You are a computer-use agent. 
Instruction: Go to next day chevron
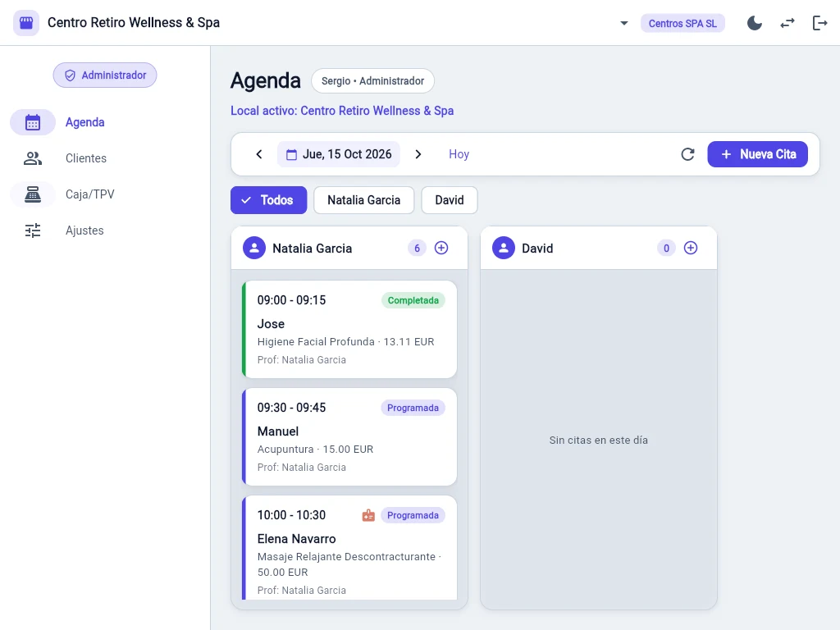tap(418, 154)
